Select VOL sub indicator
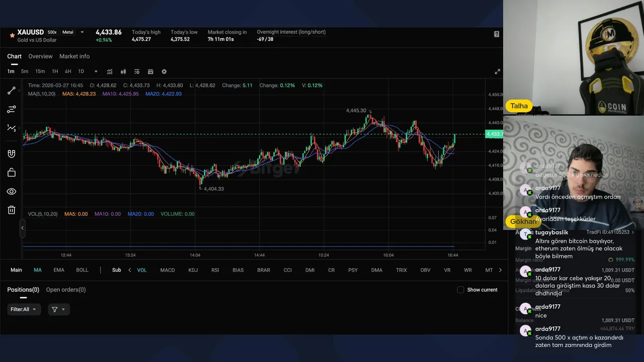Viewport: 644px width, 362px height. (x=142, y=270)
